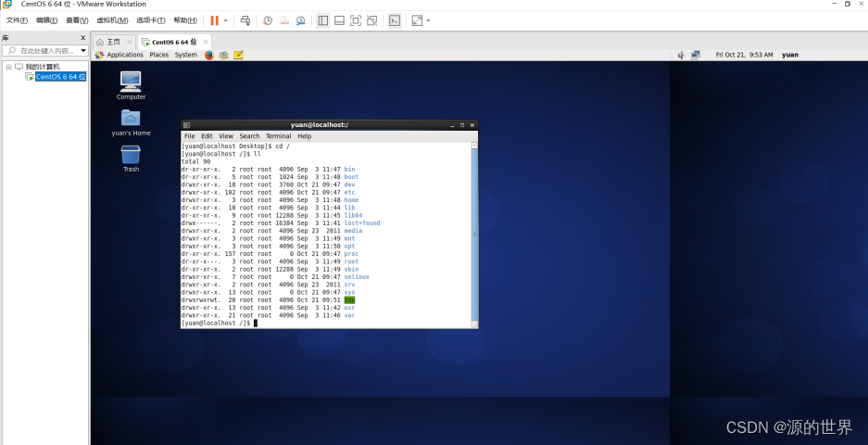The image size is (868, 445).
Task: Click the highlighted tmp directory entry
Action: [349, 299]
